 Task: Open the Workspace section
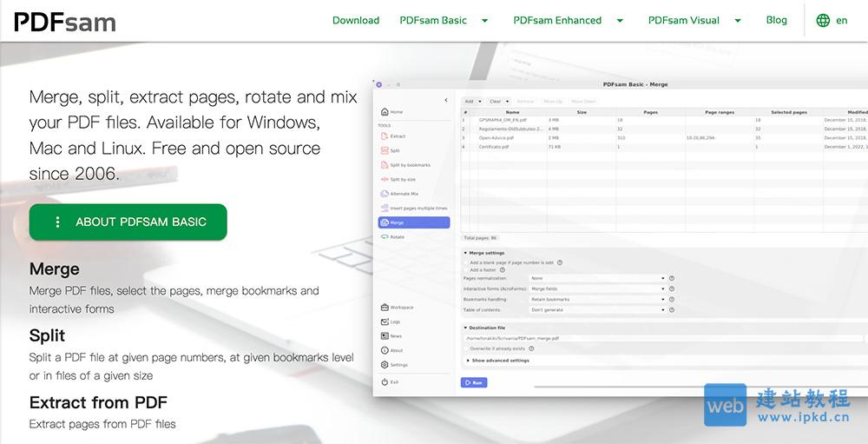coord(401,308)
